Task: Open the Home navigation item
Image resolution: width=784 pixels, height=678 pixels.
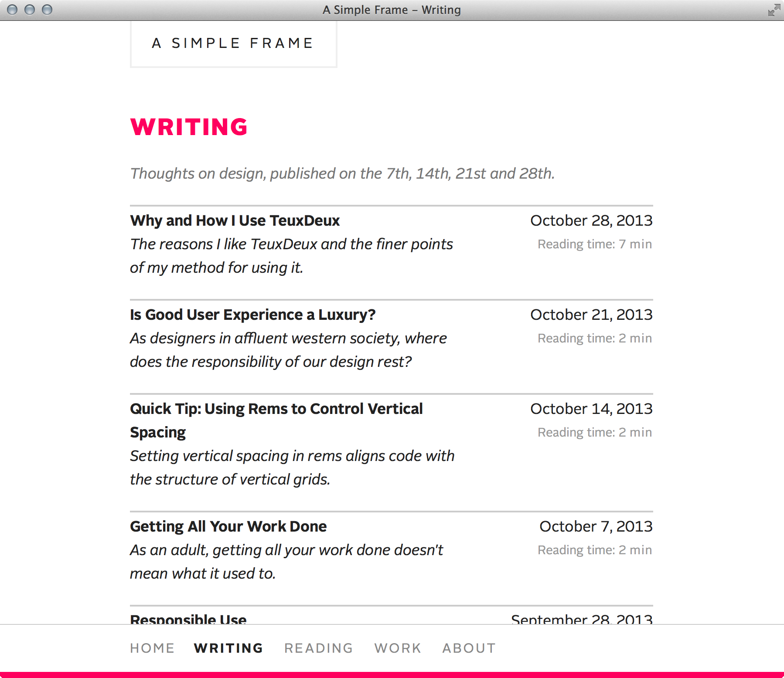Action: pos(152,648)
